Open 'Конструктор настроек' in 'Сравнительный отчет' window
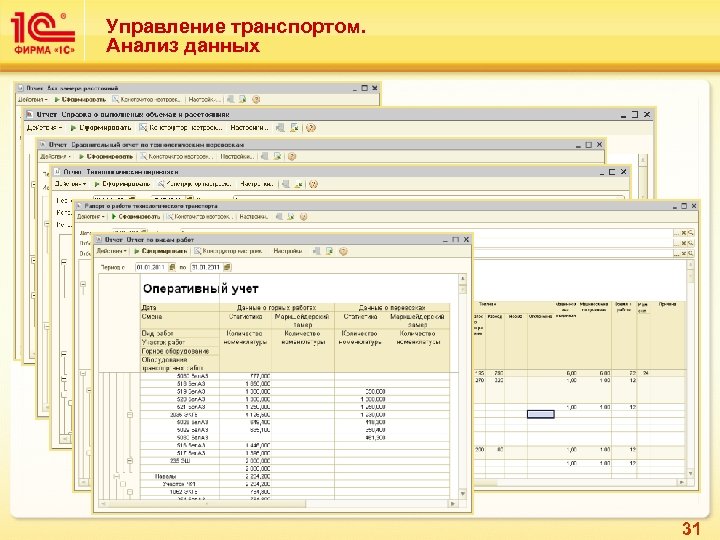 pyautogui.click(x=177, y=157)
